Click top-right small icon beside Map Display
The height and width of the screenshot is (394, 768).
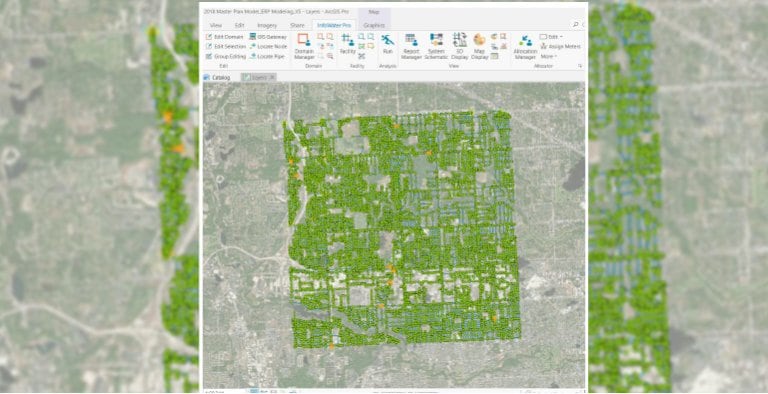(504, 37)
